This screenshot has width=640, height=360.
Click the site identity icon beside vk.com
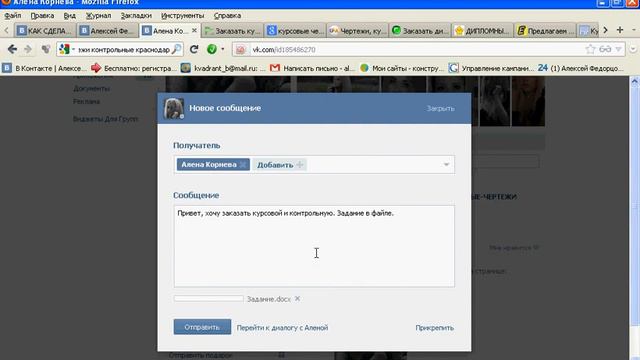(240, 49)
